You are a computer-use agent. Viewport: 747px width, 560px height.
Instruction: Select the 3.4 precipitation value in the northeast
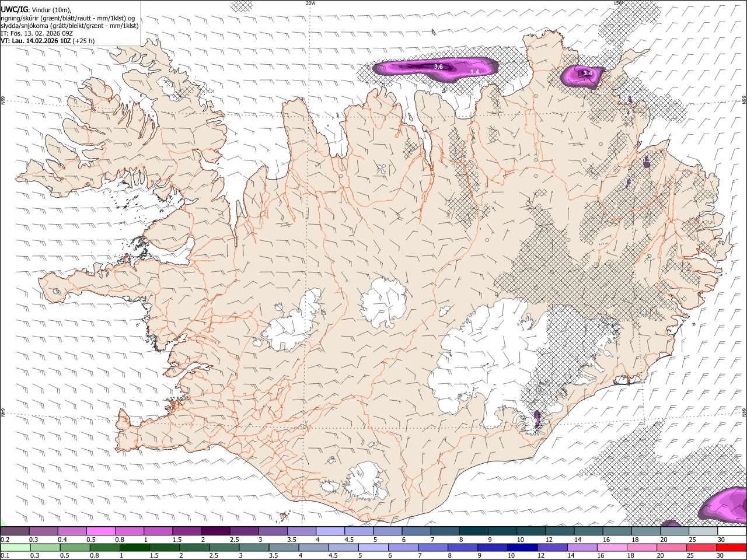587,73
